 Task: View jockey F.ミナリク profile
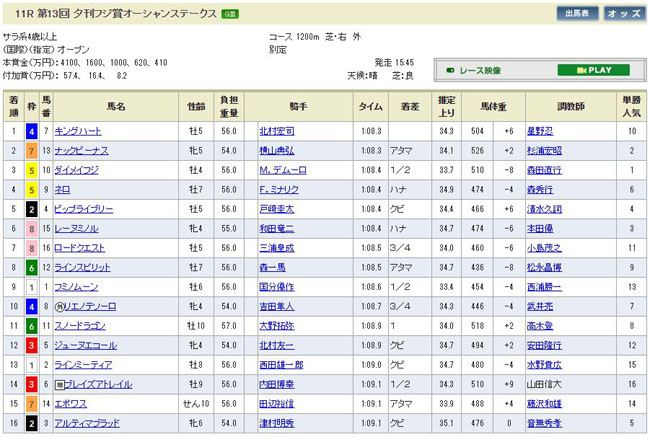280,189
